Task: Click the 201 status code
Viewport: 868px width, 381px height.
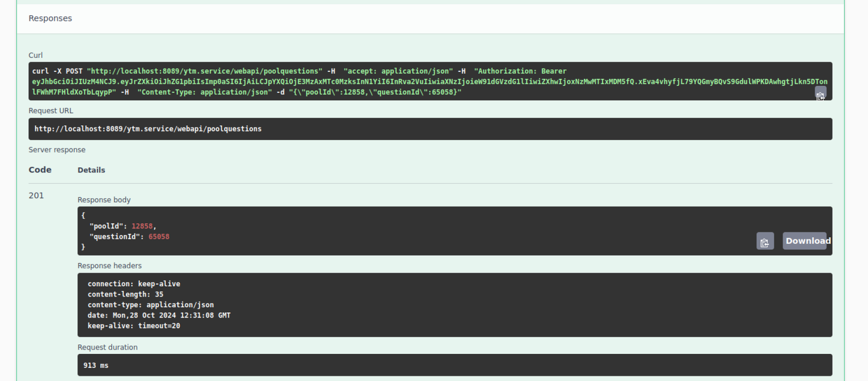Action: pyautogui.click(x=36, y=196)
